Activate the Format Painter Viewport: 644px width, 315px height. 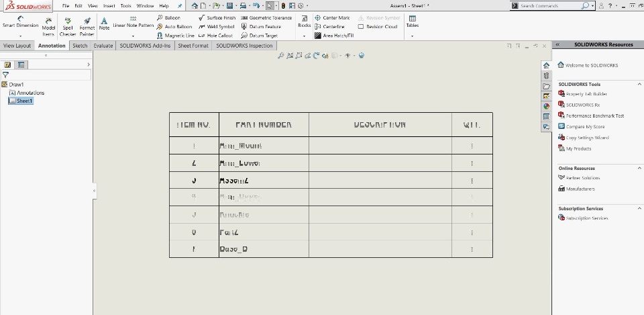click(x=87, y=26)
